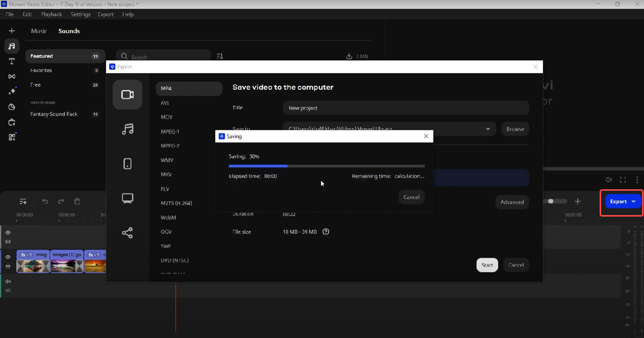Click the Start button in Export dialog
Image resolution: width=644 pixels, height=338 pixels.
click(487, 265)
